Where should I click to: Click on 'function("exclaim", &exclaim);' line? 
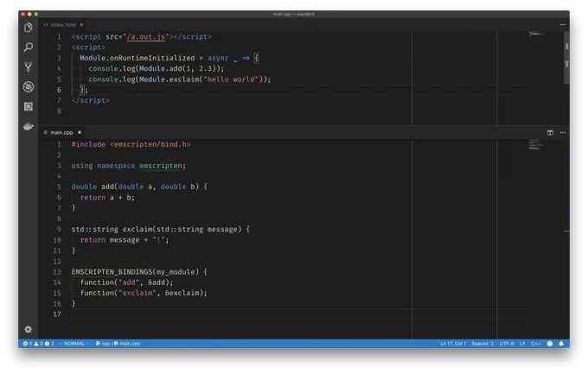point(144,293)
